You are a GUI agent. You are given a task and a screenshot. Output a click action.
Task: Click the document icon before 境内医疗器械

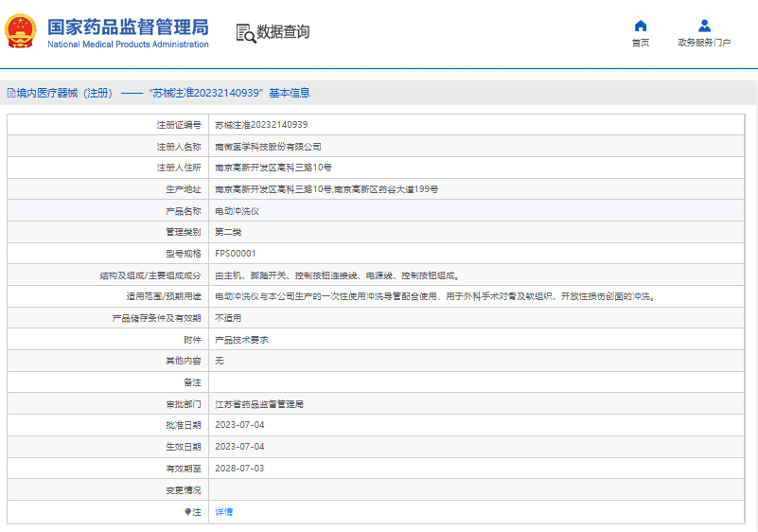click(x=10, y=93)
